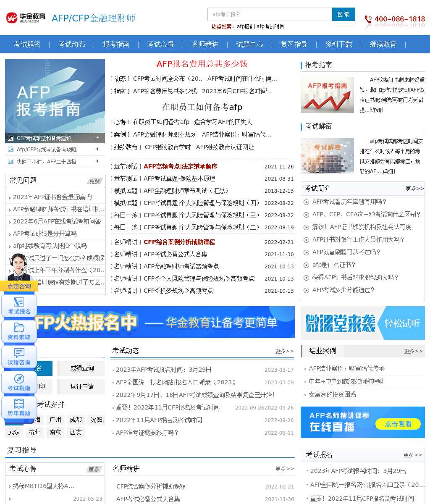This screenshot has height=504, width=430.
Task: Select the 武汉 city tag
Action: tap(14, 432)
